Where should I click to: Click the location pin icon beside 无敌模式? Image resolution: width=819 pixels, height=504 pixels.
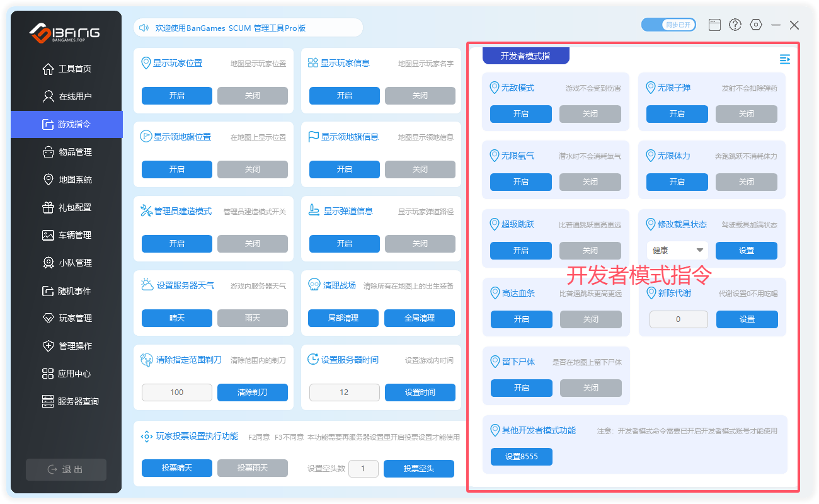pyautogui.click(x=494, y=88)
